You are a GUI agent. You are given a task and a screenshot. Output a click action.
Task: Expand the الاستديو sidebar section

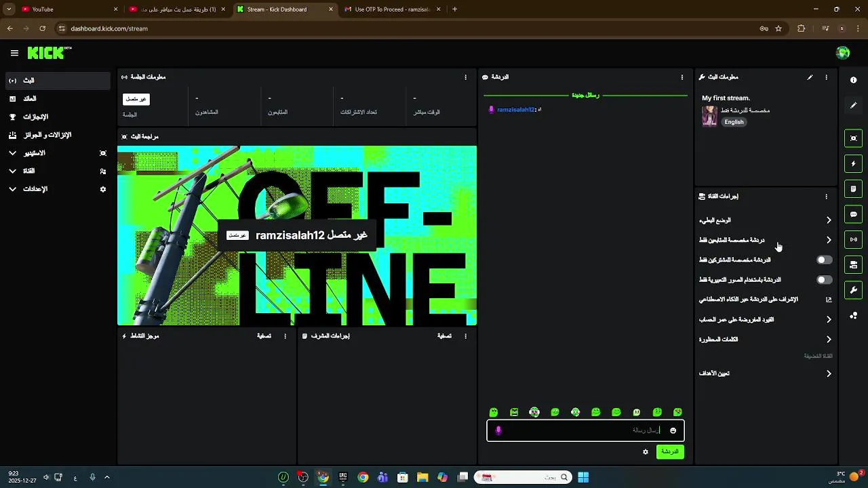[x=57, y=153]
